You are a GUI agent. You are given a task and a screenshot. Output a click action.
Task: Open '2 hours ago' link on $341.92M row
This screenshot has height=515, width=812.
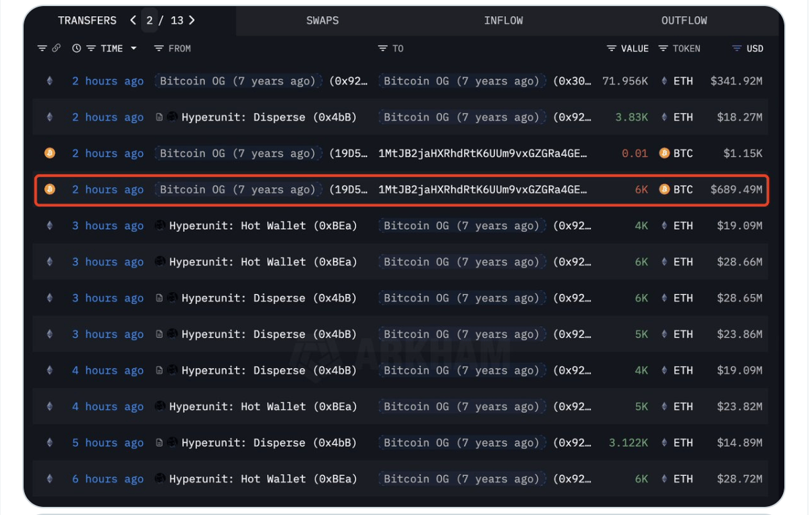[x=108, y=81]
